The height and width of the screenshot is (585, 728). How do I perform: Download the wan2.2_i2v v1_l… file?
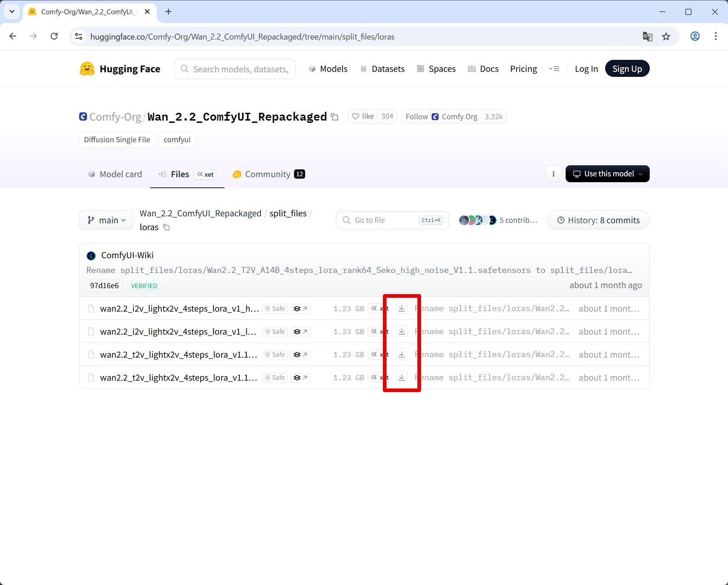click(402, 331)
